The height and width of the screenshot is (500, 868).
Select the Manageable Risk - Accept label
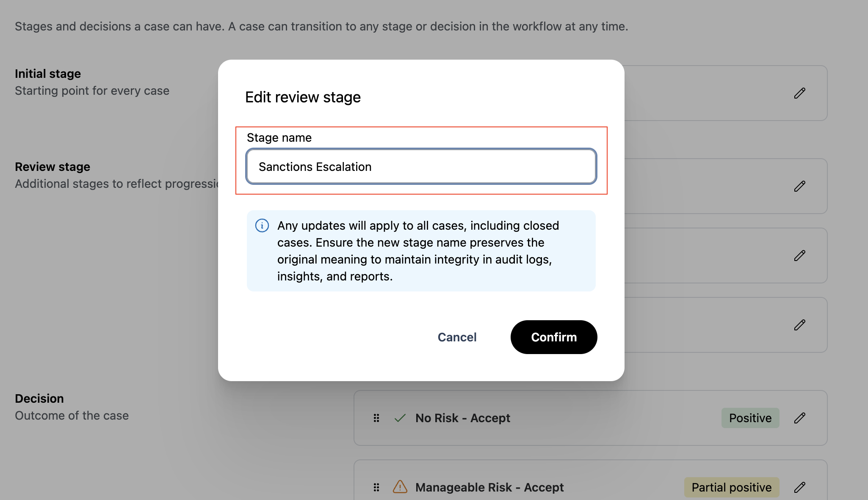pyautogui.click(x=489, y=487)
